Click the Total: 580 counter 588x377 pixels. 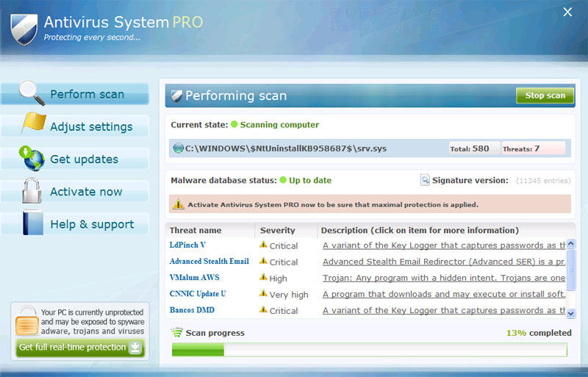pos(474,148)
